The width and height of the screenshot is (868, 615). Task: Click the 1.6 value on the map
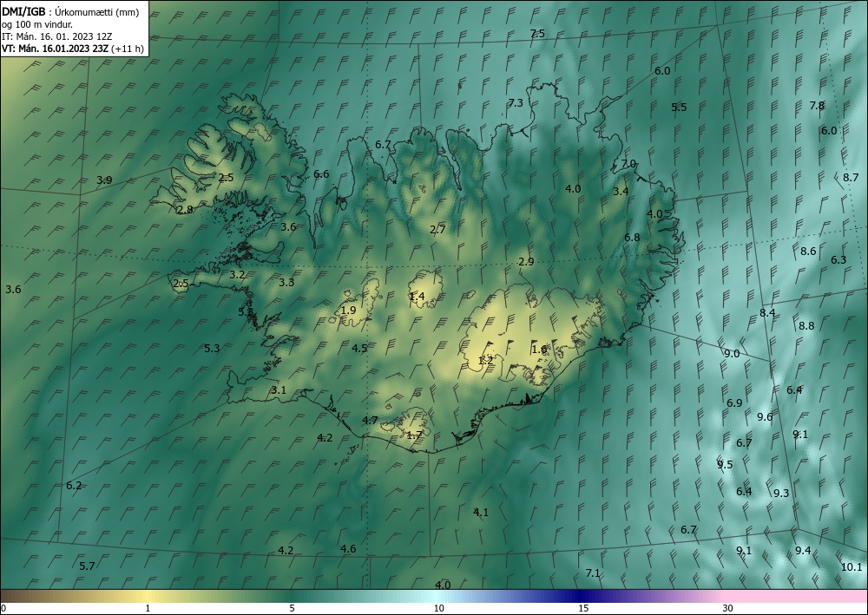[539, 350]
